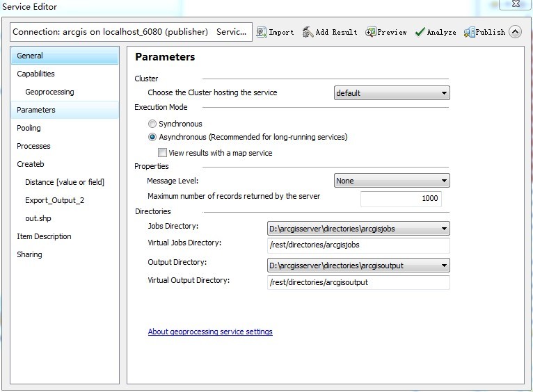Collapse the toolbar with the round arrow
This screenshot has height=392, width=533.
(515, 32)
